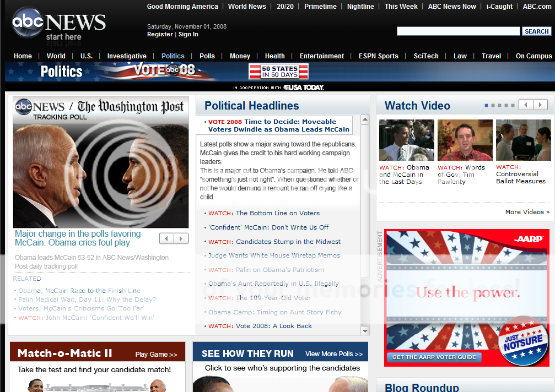Go to the Polls section
The width and height of the screenshot is (555, 392).
(x=207, y=56)
